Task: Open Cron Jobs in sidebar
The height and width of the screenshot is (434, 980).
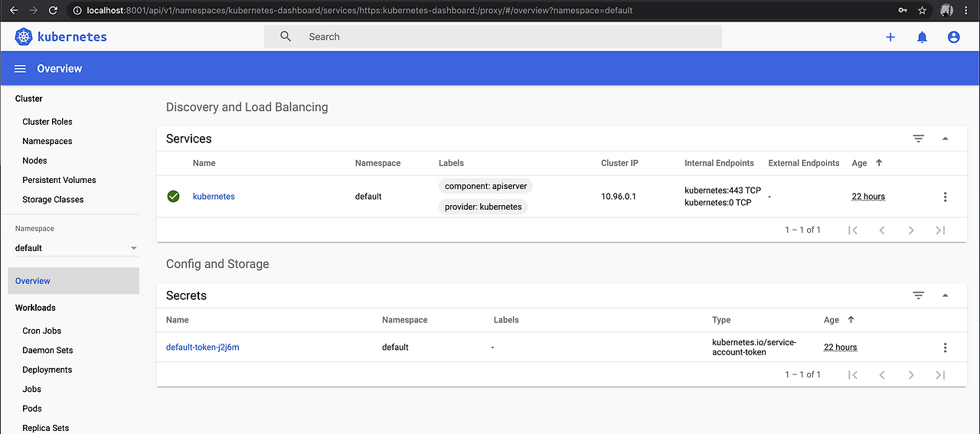Action: [x=42, y=331]
